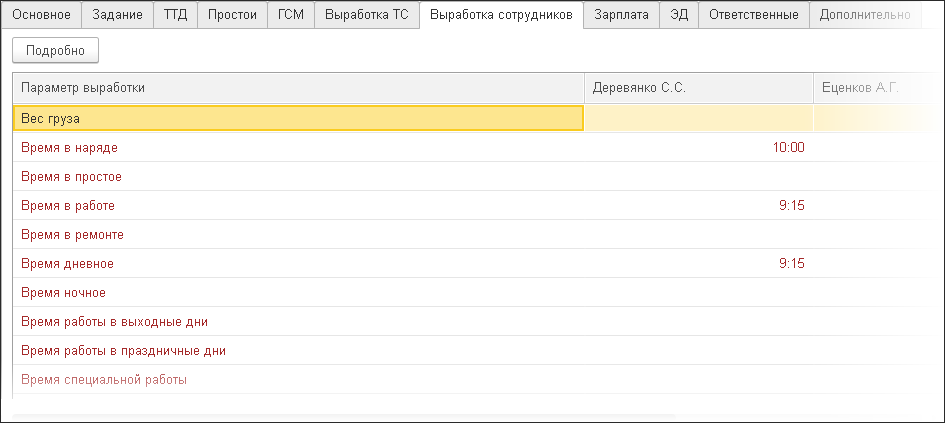Open the Задание tab
Image resolution: width=945 pixels, height=423 pixels.
(x=116, y=15)
